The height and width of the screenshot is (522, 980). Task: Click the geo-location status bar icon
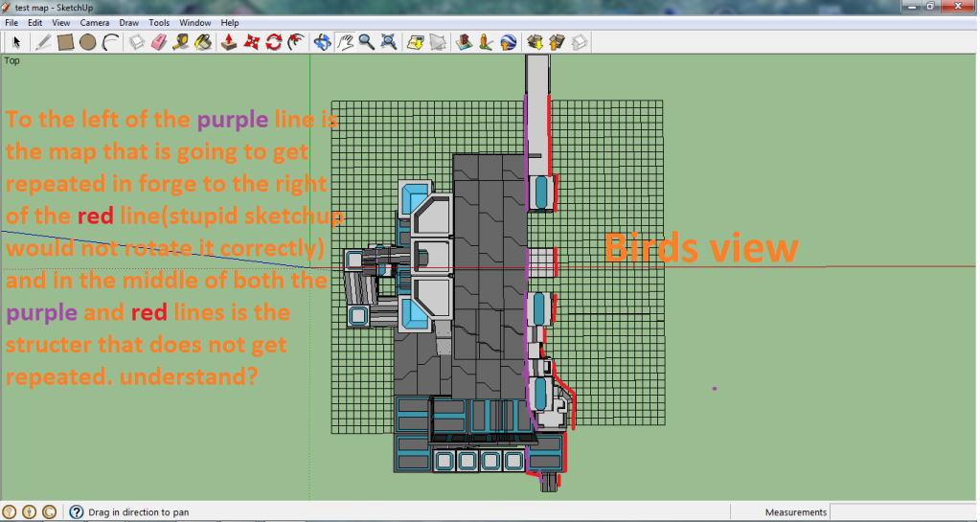[x=10, y=512]
